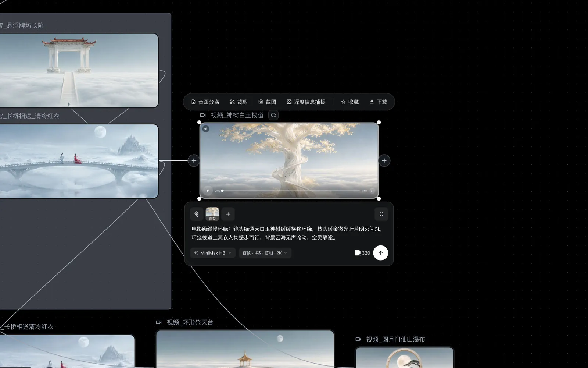Click the regenerate icon beside 视频_神树白玉栈道

(273, 115)
